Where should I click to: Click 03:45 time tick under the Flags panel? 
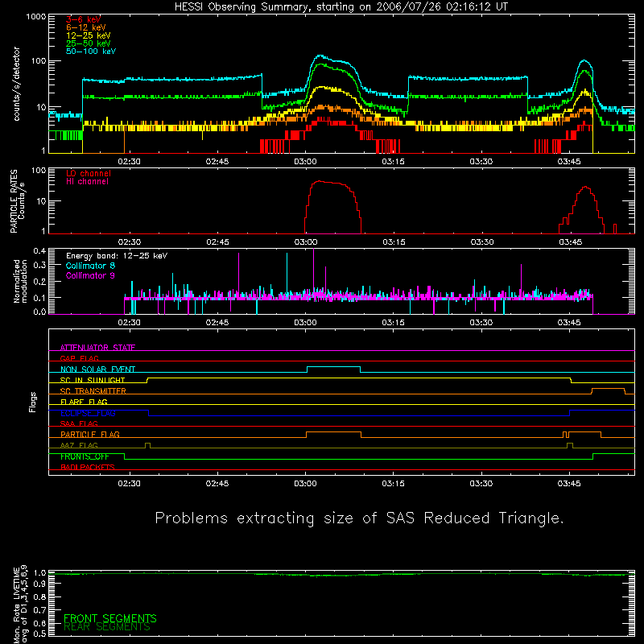[x=569, y=484]
